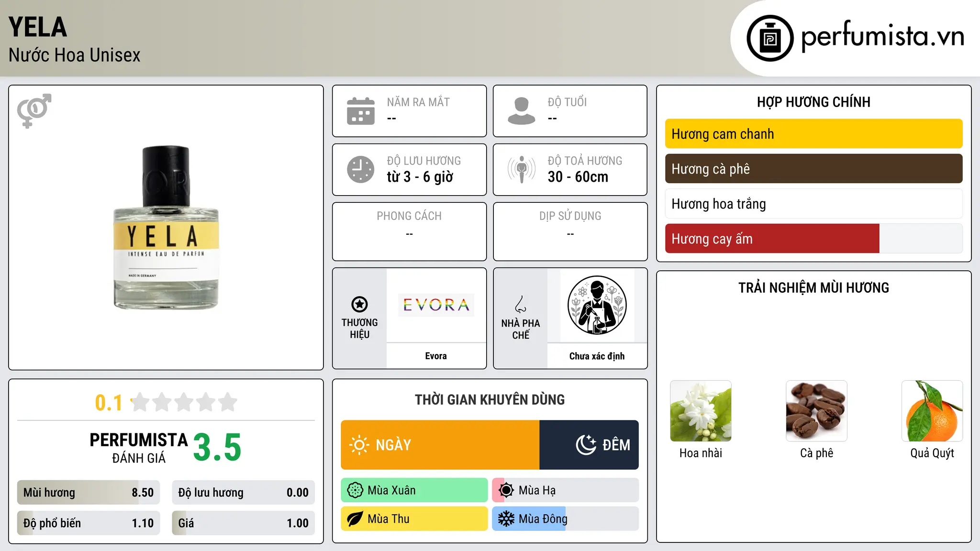
Task: Click the unisex gender symbol icon
Action: coord(34,110)
